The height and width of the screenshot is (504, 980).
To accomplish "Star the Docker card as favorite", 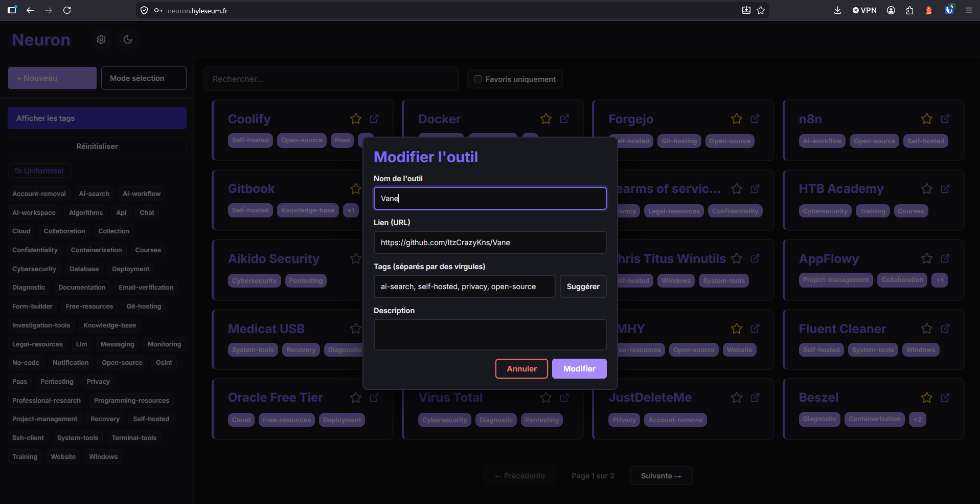I will click(546, 119).
